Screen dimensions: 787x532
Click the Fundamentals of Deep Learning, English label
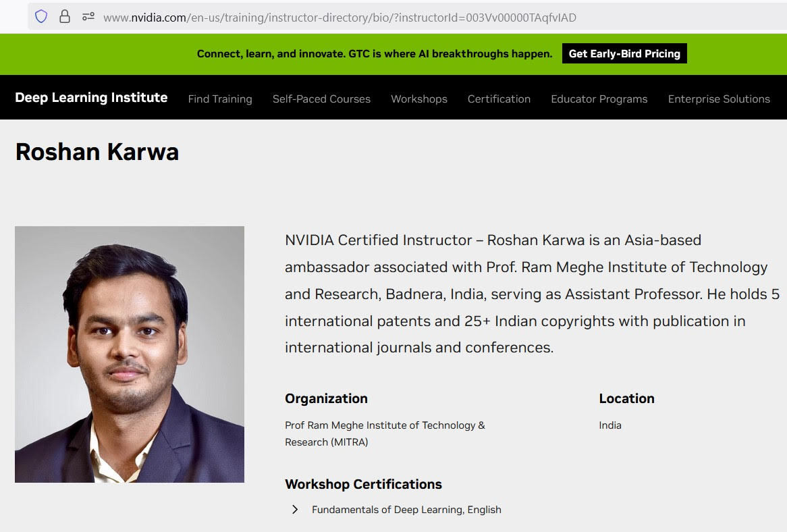coord(406,510)
